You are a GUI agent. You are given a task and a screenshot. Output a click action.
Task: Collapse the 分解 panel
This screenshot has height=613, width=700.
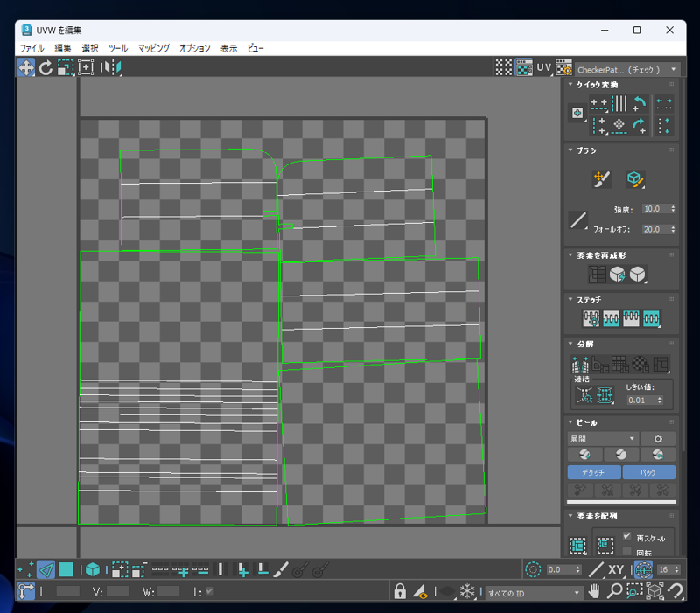(570, 344)
